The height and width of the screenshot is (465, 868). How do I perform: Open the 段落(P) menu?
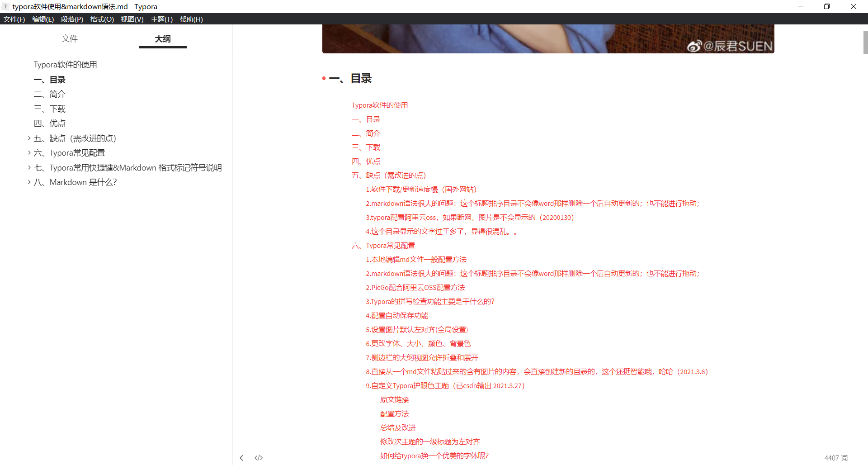tap(72, 19)
